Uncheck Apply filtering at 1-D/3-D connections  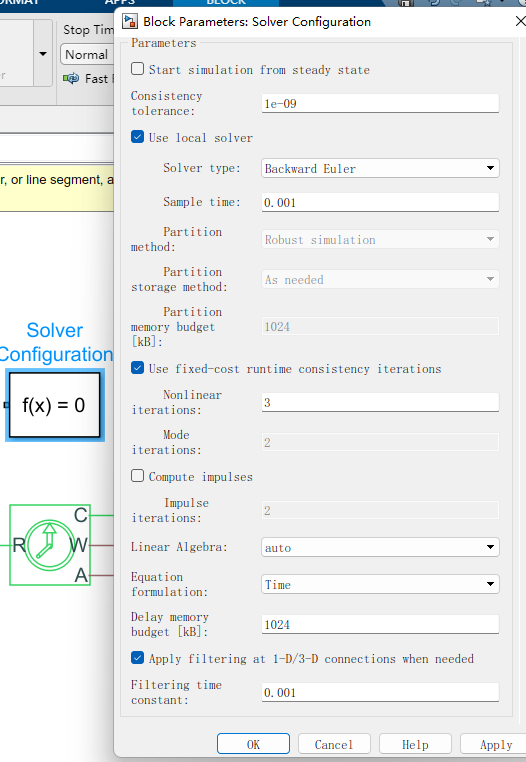138,658
